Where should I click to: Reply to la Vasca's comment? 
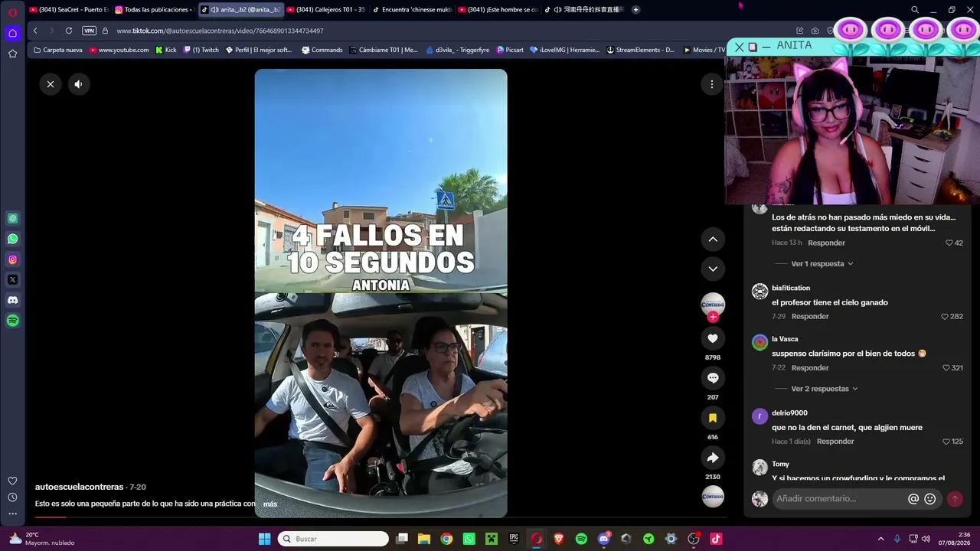click(810, 368)
